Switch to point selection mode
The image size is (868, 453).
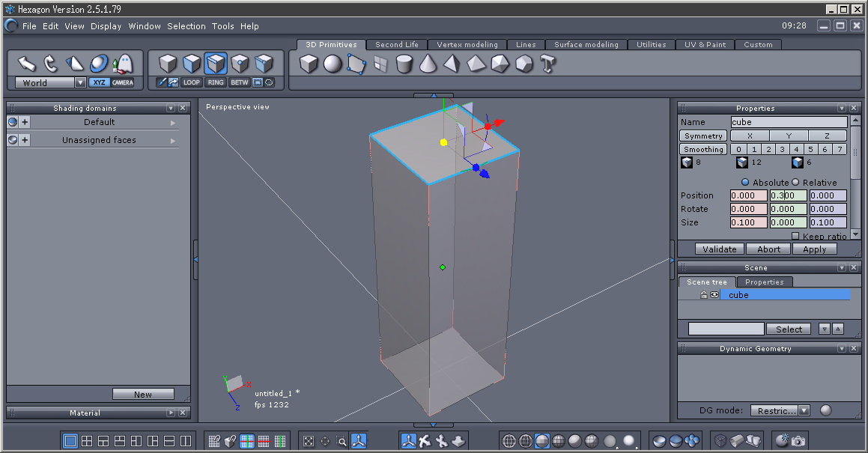[240, 64]
